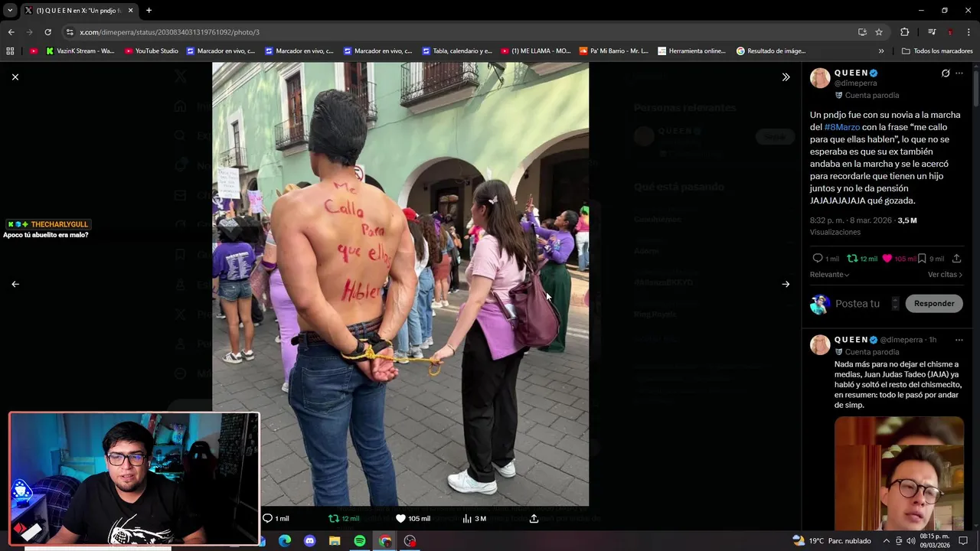
Task: Open a new browser tab
Action: pyautogui.click(x=149, y=11)
